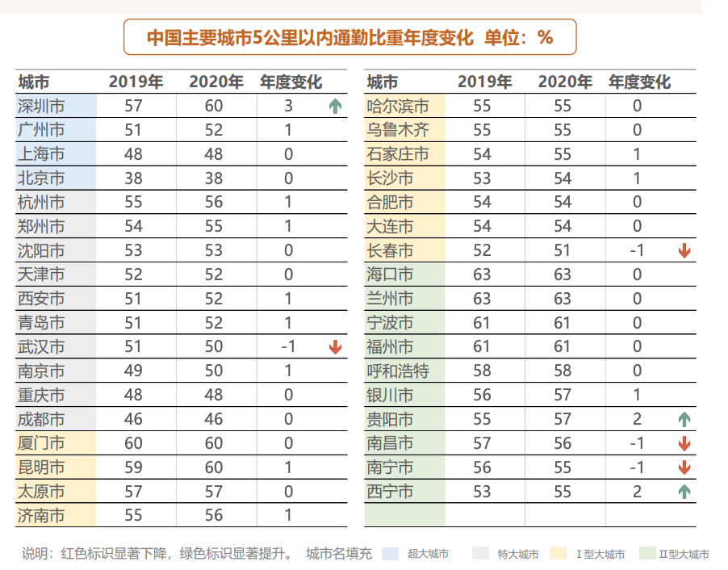This screenshot has width=728, height=570.
Task: Select the 海口市 city cell
Action: (x=405, y=275)
